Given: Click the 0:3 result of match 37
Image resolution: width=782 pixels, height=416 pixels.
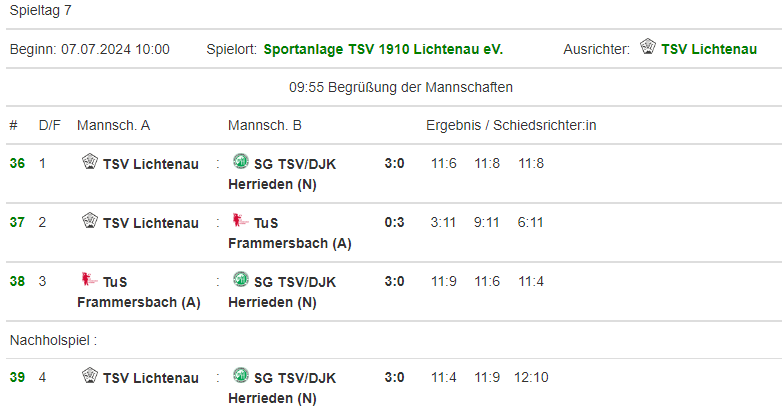Looking at the screenshot, I should coord(394,222).
